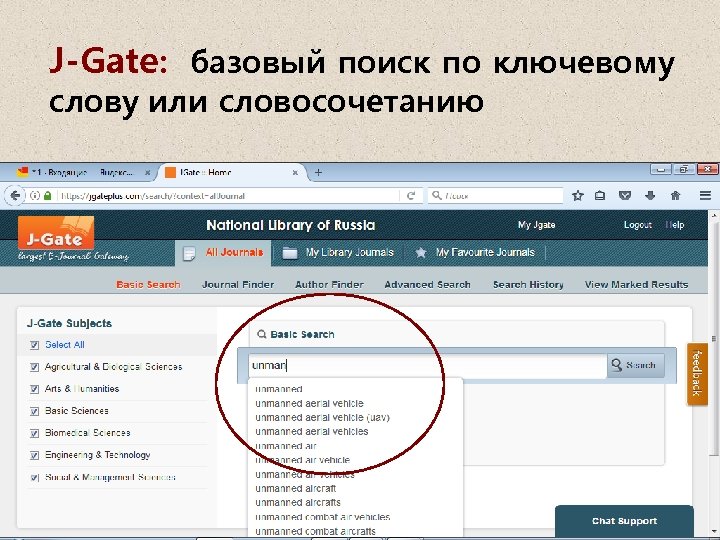The height and width of the screenshot is (540, 720).
Task: Toggle Agricultural & Biological Sciences checkbox
Action: tap(34, 367)
